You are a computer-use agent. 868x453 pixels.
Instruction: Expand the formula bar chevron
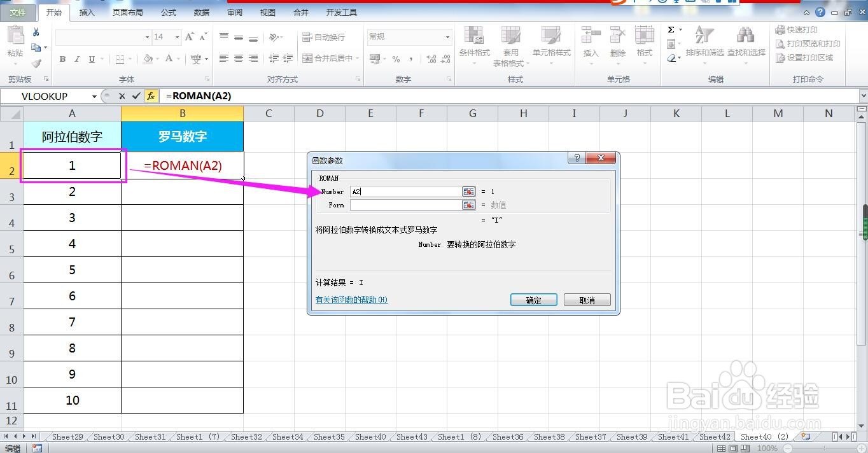tap(863, 96)
